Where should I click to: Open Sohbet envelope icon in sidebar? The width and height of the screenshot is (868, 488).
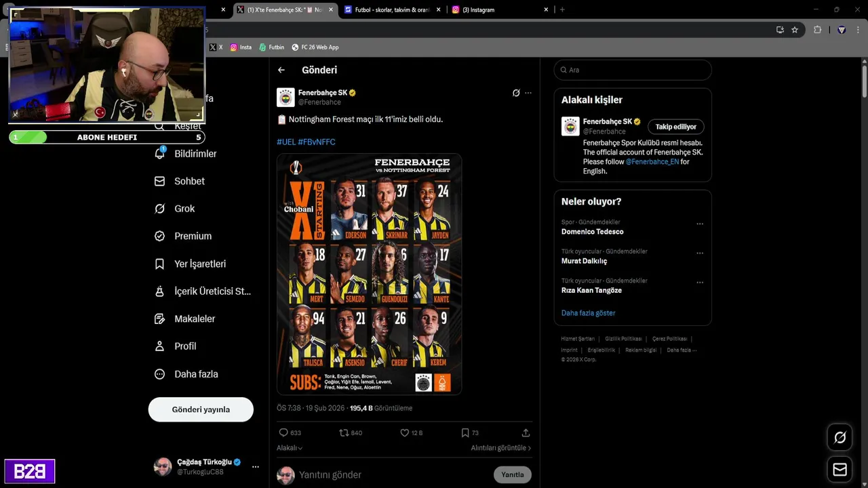159,181
